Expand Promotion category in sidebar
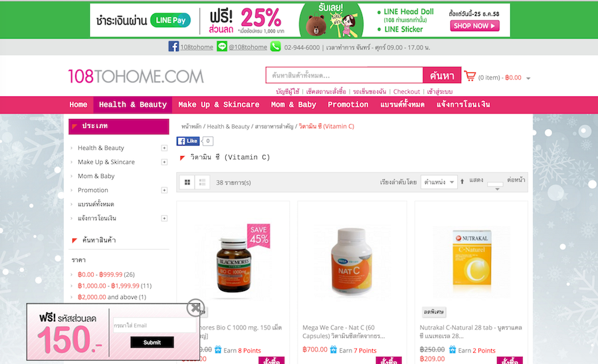 164,190
